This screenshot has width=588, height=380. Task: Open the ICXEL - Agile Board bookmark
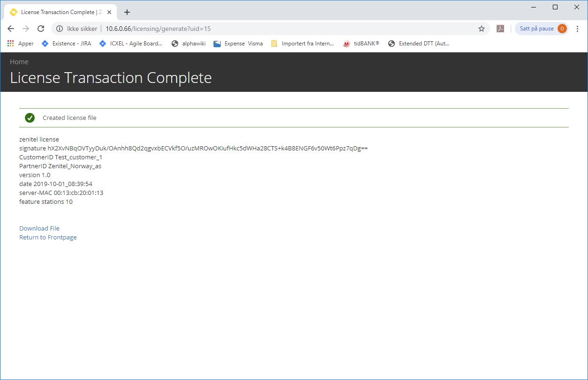pyautogui.click(x=131, y=44)
